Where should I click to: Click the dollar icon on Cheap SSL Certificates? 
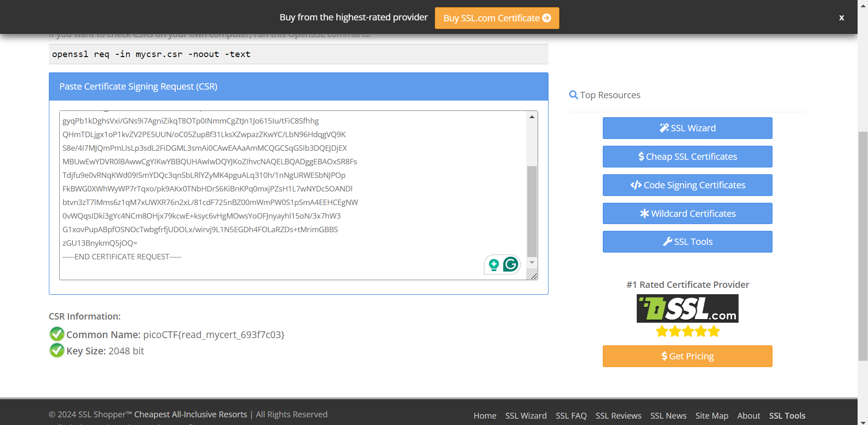tap(641, 157)
